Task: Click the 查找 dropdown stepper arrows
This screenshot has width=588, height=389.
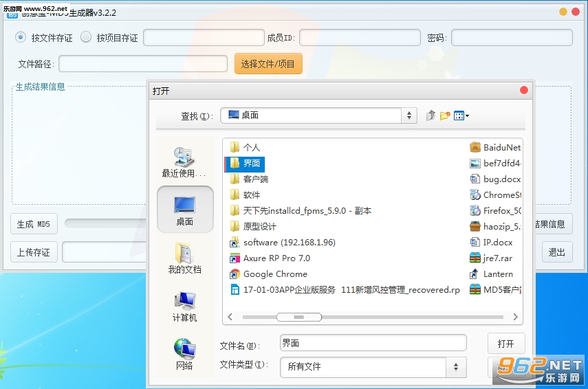Action: pos(409,115)
